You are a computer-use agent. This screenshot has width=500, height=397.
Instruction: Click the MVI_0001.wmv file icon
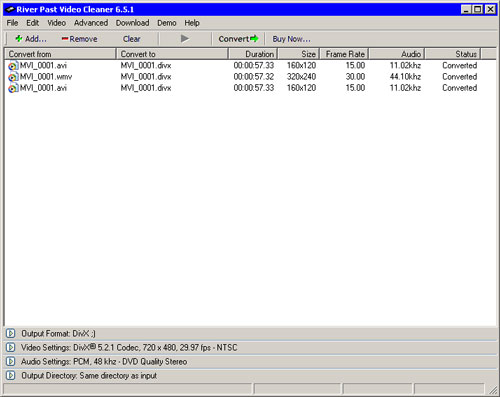(13, 77)
